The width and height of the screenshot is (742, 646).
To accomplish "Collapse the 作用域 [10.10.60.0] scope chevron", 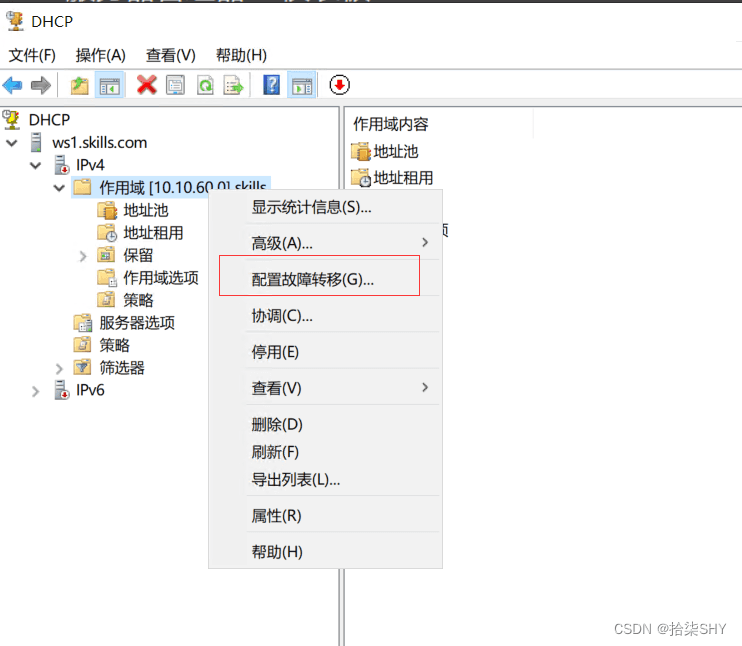I will 59,188.
